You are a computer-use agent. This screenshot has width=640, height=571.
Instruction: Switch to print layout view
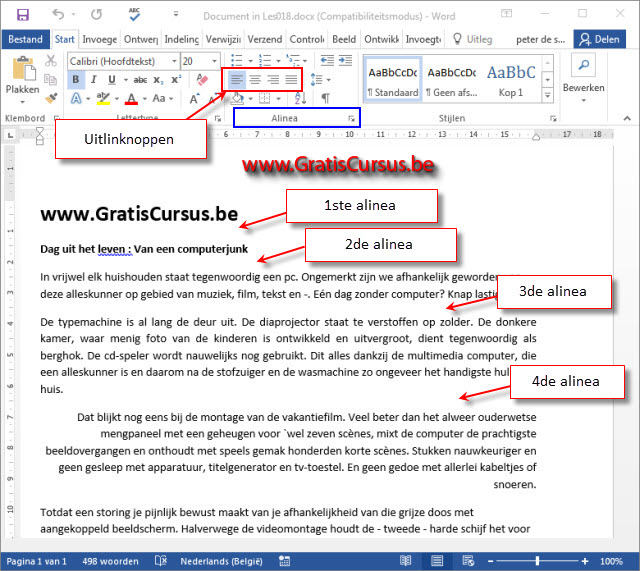pos(437,561)
